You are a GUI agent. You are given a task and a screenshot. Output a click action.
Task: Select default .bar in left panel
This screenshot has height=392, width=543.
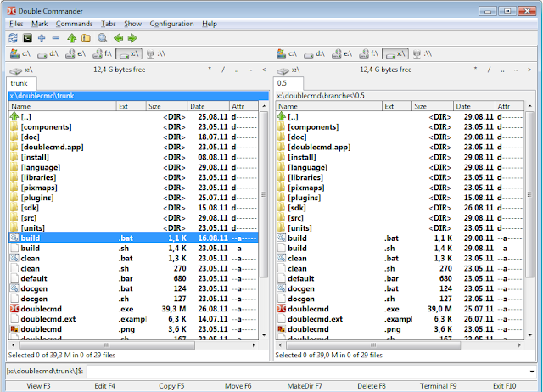pyautogui.click(x=133, y=279)
